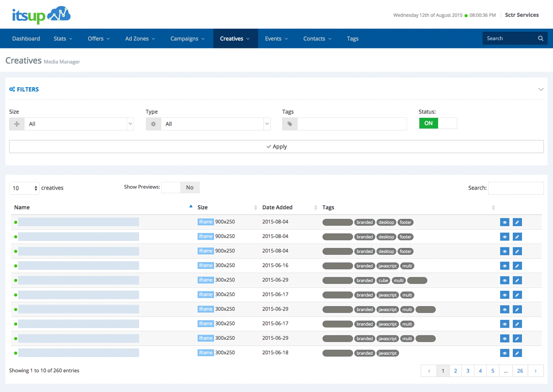Screen dimensions: 553x392
Task: Open the Size filter dropdown
Action: pos(79,124)
